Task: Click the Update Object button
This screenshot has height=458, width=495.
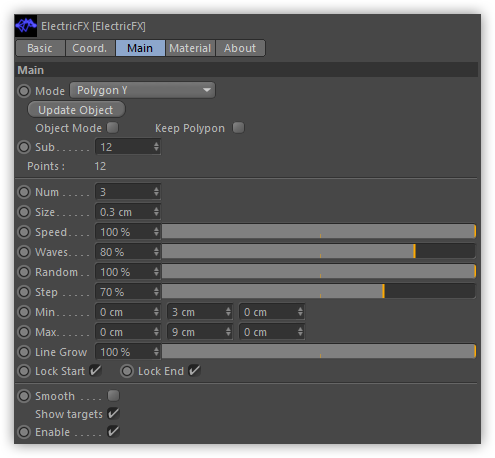Action: coord(76,110)
